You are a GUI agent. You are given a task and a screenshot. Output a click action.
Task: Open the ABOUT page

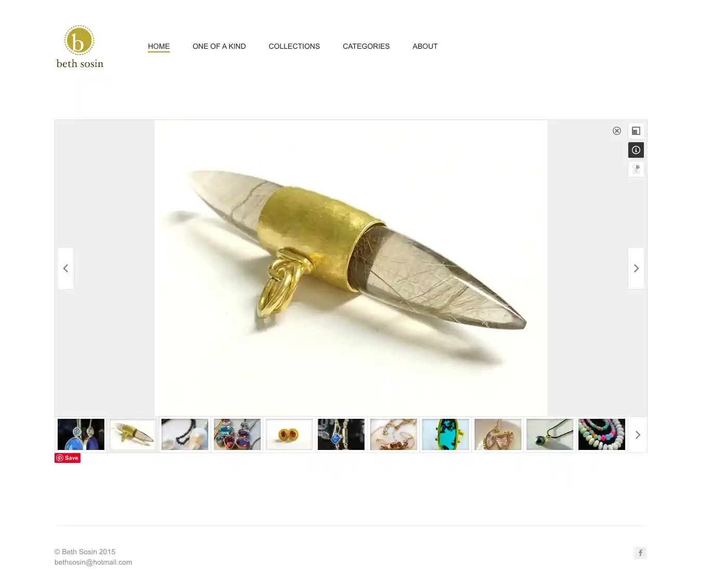[x=425, y=46]
